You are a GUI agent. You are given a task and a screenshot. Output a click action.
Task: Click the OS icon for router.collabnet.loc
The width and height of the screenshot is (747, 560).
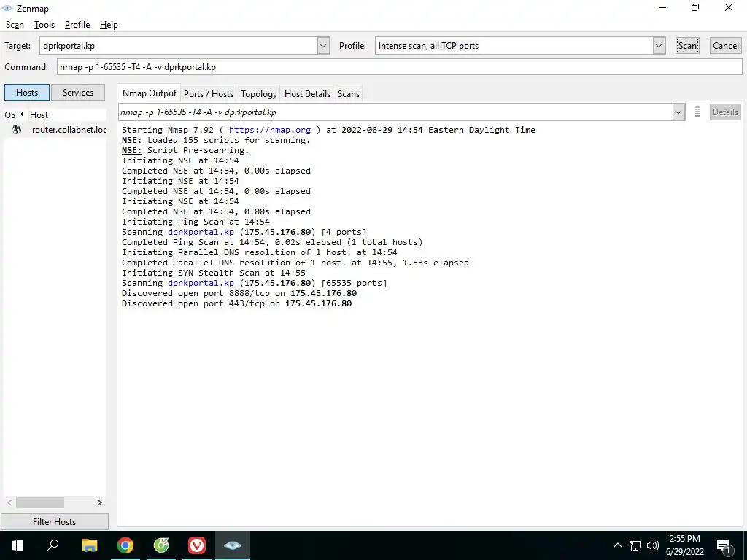[17, 130]
